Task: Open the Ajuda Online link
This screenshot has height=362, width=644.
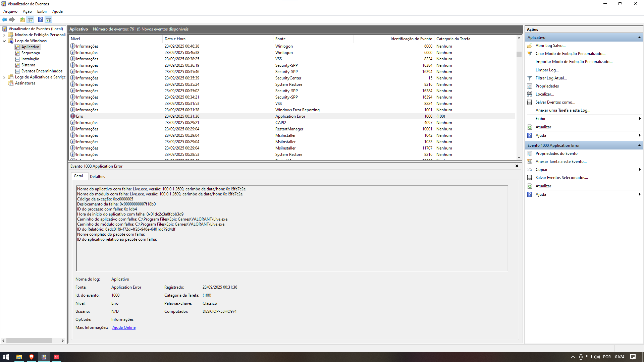Action: click(x=124, y=327)
